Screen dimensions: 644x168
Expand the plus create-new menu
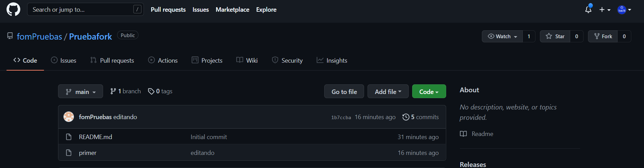605,10
